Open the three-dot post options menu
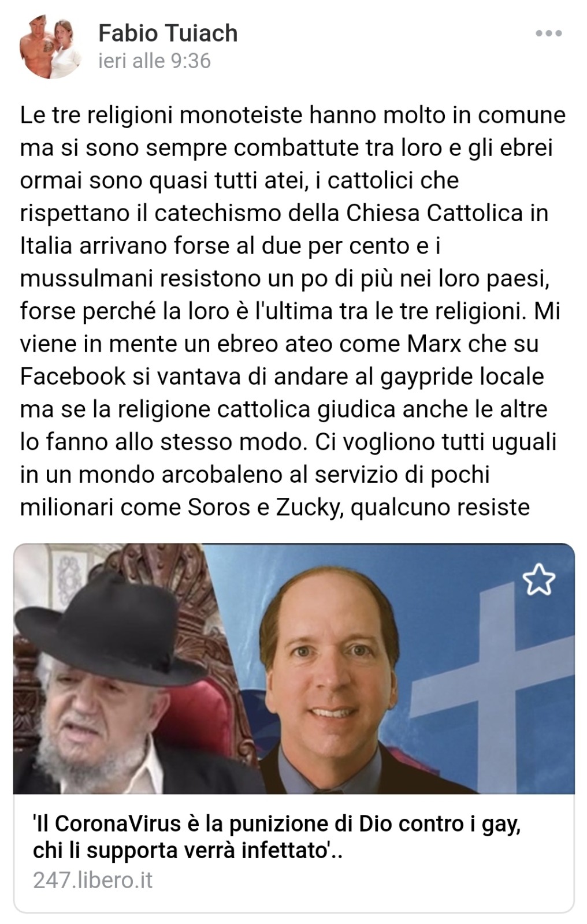Viewport: 587px width, 924px height. pyautogui.click(x=548, y=33)
